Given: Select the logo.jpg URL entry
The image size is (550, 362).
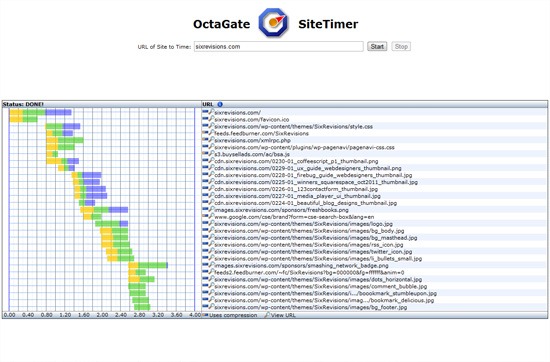Looking at the screenshot, I should click(303, 224).
